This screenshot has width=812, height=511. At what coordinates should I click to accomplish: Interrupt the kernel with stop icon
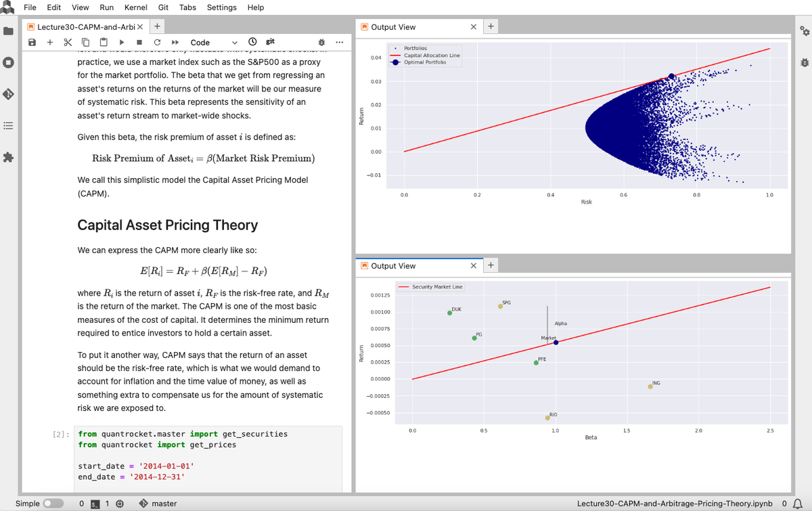(139, 42)
